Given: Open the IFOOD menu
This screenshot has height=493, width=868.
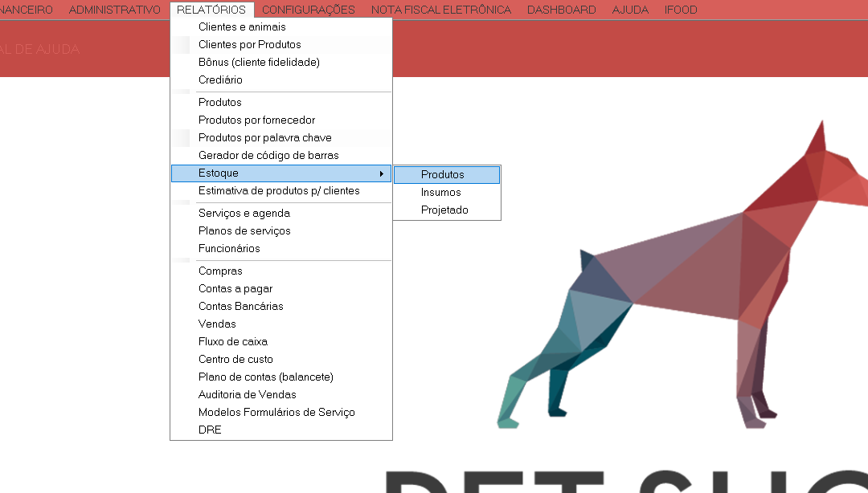Looking at the screenshot, I should point(681,10).
